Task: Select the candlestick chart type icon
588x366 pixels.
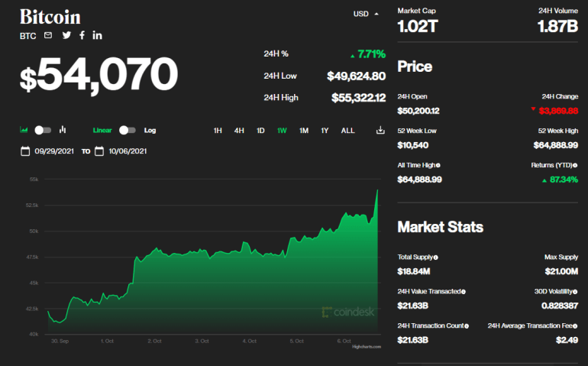Action: click(63, 130)
